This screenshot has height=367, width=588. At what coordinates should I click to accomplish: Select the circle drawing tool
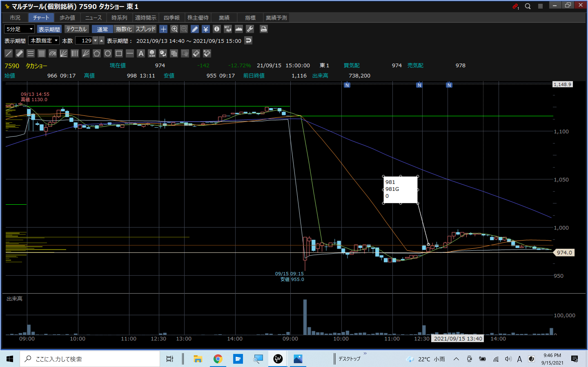coord(108,53)
